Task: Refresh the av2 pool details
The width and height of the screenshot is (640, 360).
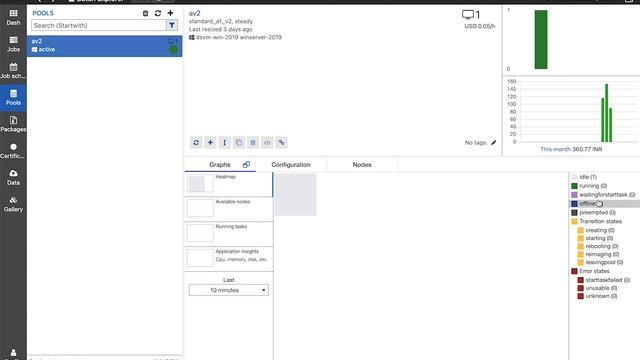Action: pyautogui.click(x=196, y=142)
